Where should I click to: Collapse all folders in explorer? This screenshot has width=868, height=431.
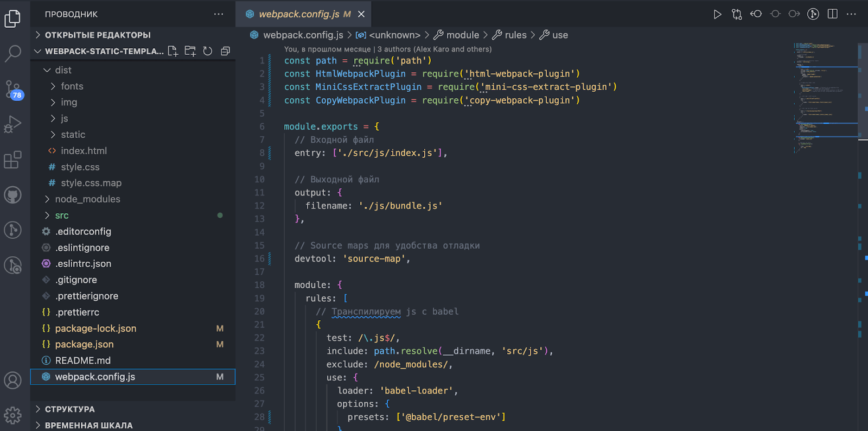[225, 51]
